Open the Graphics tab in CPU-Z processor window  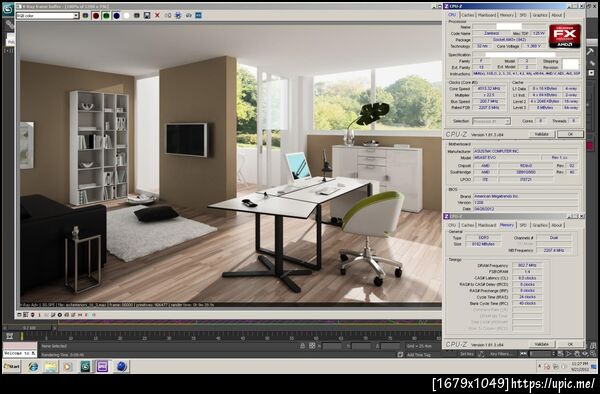pos(540,15)
